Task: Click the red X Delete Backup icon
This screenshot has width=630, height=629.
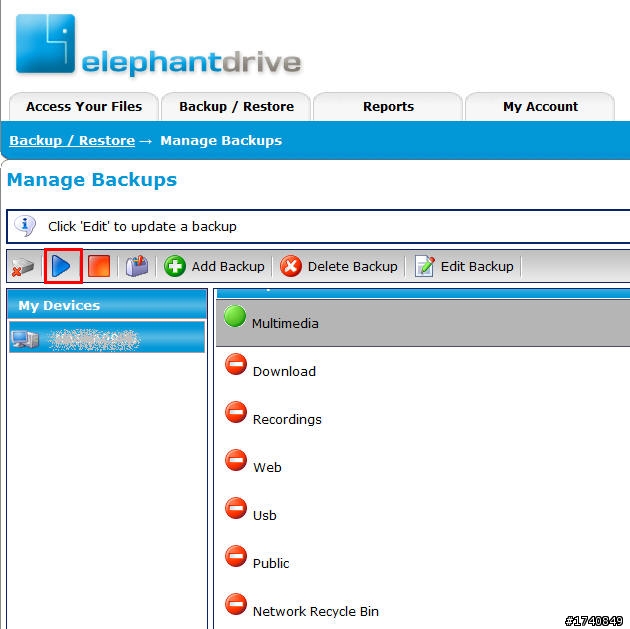Action: pyautogui.click(x=291, y=266)
